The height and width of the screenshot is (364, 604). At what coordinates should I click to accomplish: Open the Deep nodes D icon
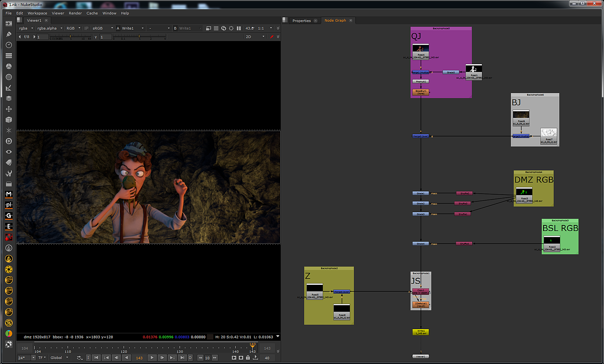[x=8, y=141]
